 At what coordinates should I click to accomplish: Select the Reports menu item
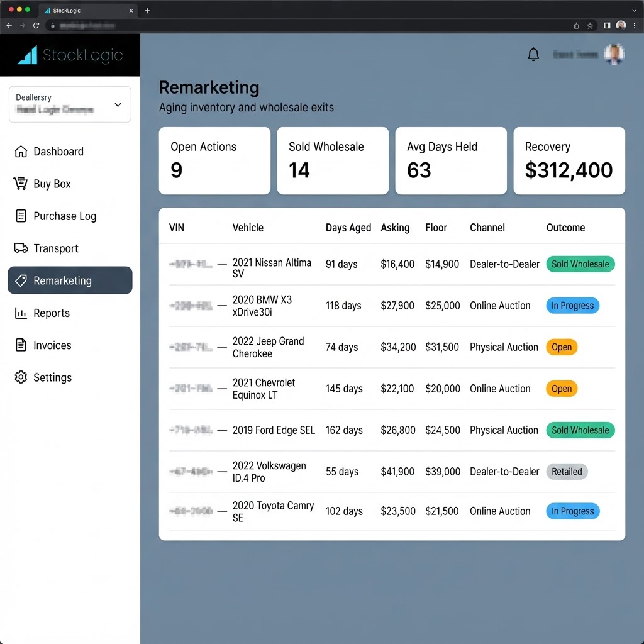70,313
